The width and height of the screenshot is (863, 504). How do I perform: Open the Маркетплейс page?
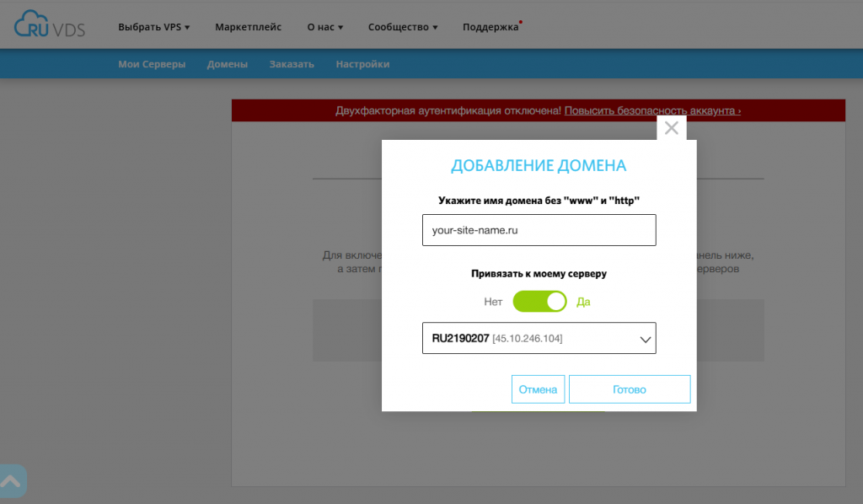point(249,27)
